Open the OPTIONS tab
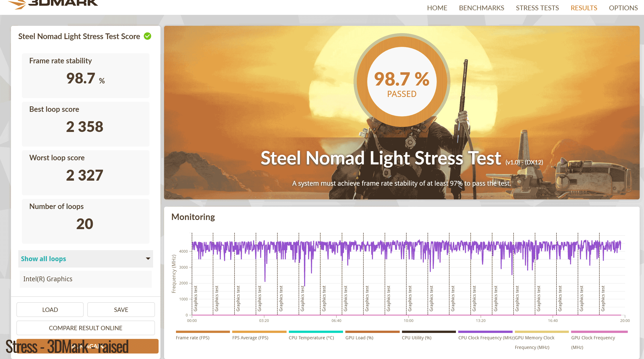The height and width of the screenshot is (359, 644). tap(623, 8)
